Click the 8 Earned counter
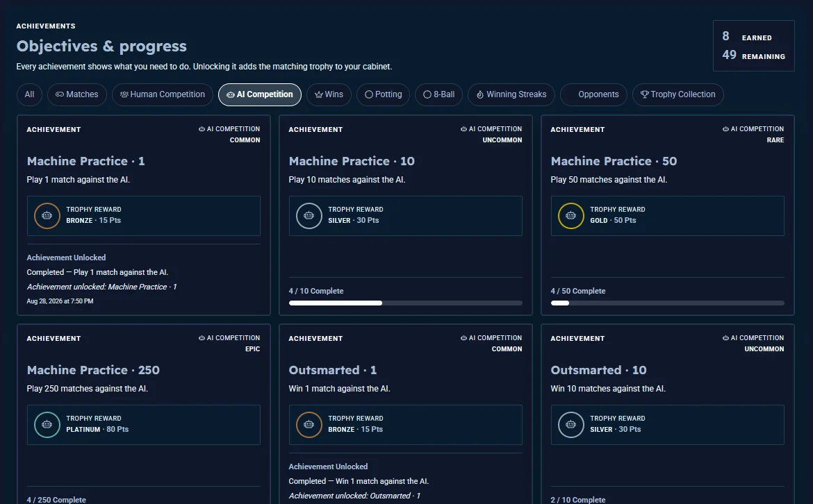 tap(747, 36)
